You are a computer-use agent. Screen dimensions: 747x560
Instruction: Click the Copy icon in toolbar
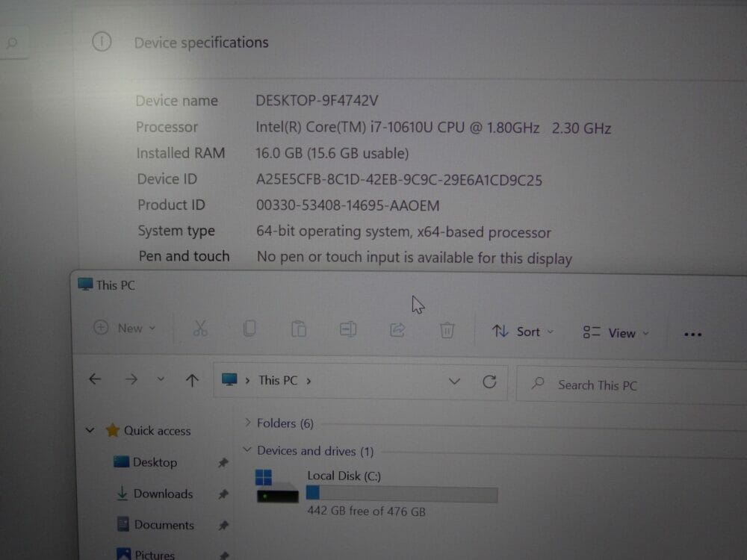(x=249, y=329)
